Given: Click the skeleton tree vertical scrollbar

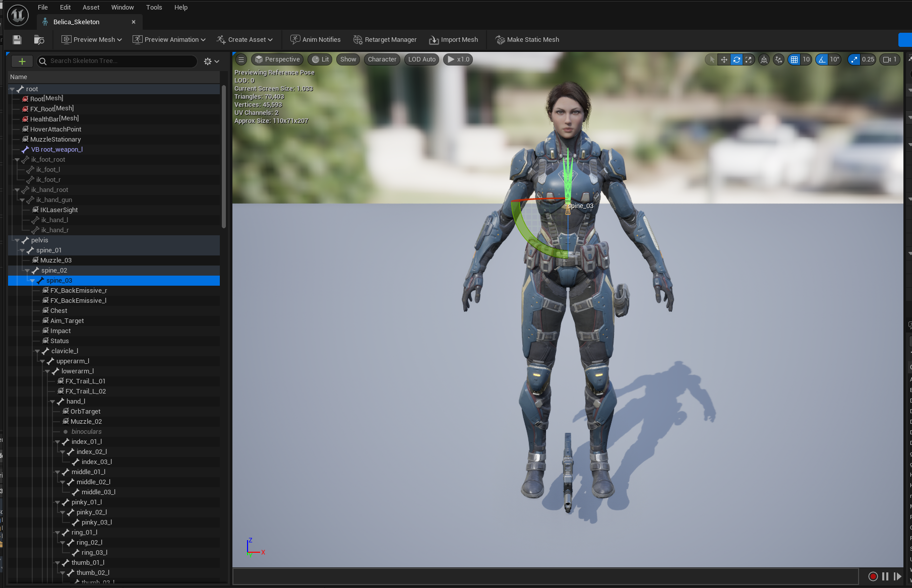Looking at the screenshot, I should coord(224,156).
